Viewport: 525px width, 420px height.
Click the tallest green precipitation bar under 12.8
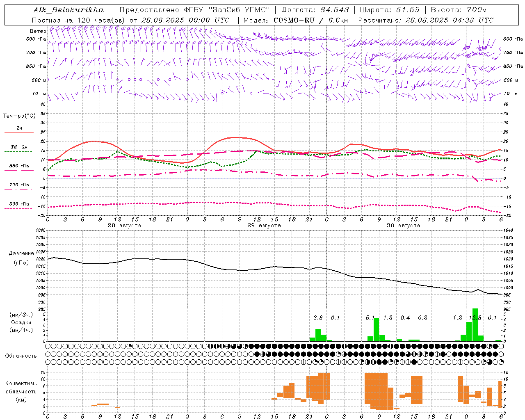tap(475, 325)
